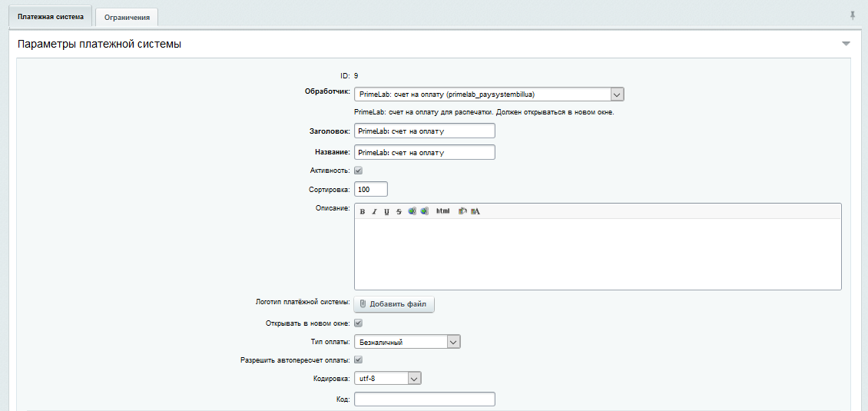This screenshot has height=411, width=868.
Task: Collapse the Параметры платежной системы section
Action: (x=846, y=44)
